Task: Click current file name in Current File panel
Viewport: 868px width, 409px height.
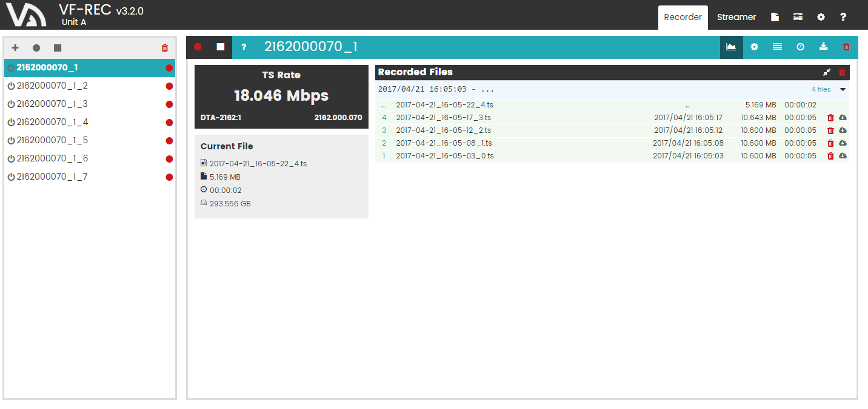Action: click(258, 164)
